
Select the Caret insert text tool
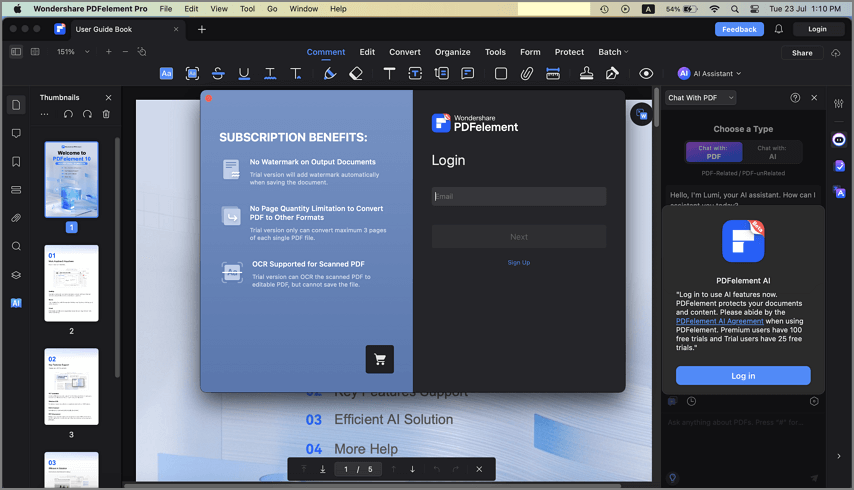tap(296, 74)
